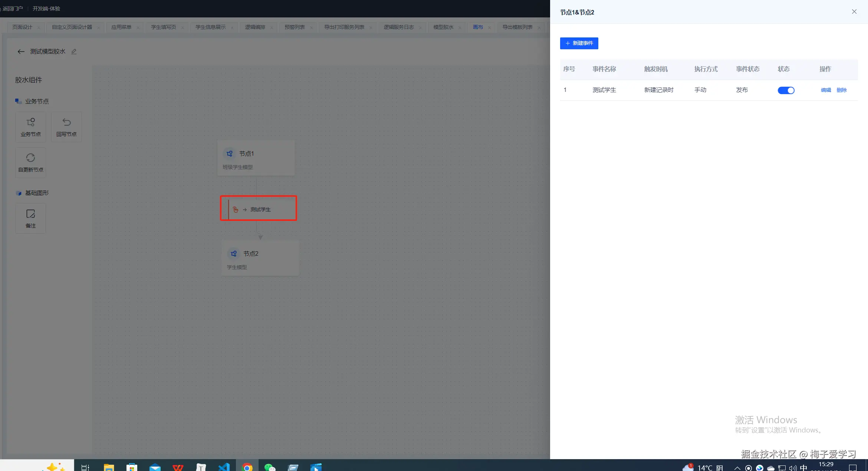Click 节点1 node icon on canvas

tap(230, 154)
